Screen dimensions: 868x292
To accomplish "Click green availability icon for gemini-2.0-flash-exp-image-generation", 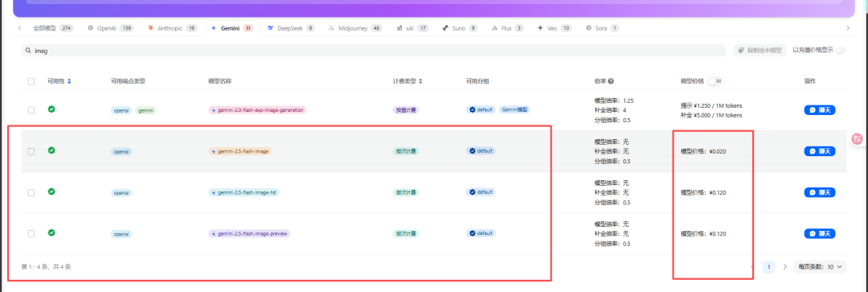I will (x=51, y=109).
